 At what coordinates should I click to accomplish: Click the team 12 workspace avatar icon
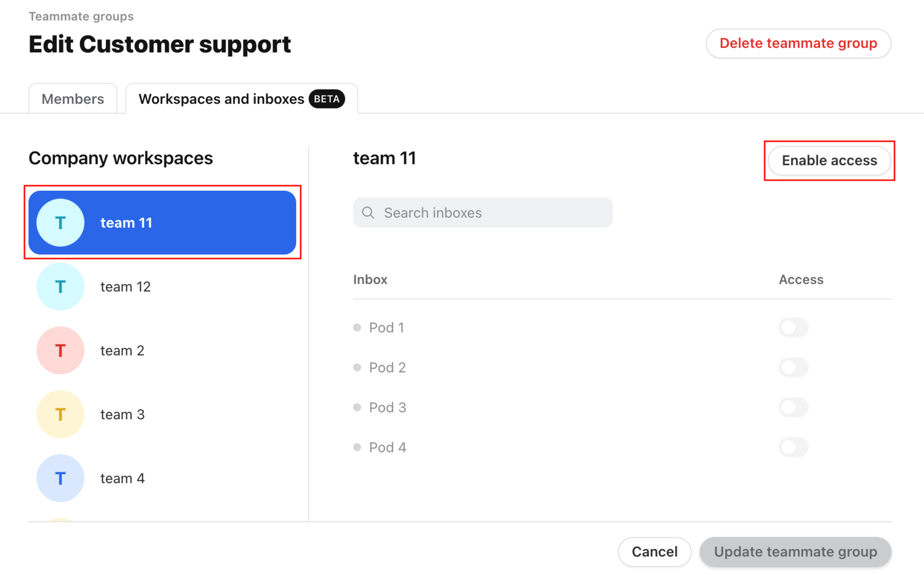pyautogui.click(x=60, y=286)
